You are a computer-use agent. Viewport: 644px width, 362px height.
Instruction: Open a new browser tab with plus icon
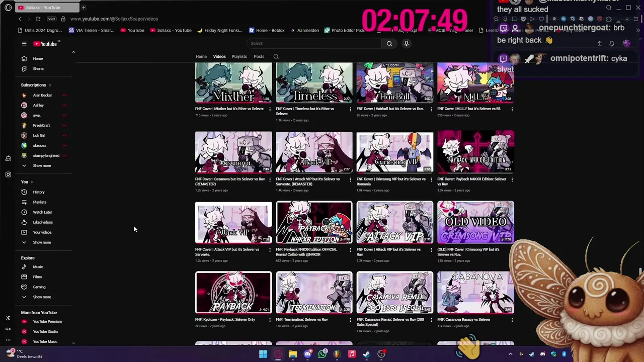click(84, 8)
